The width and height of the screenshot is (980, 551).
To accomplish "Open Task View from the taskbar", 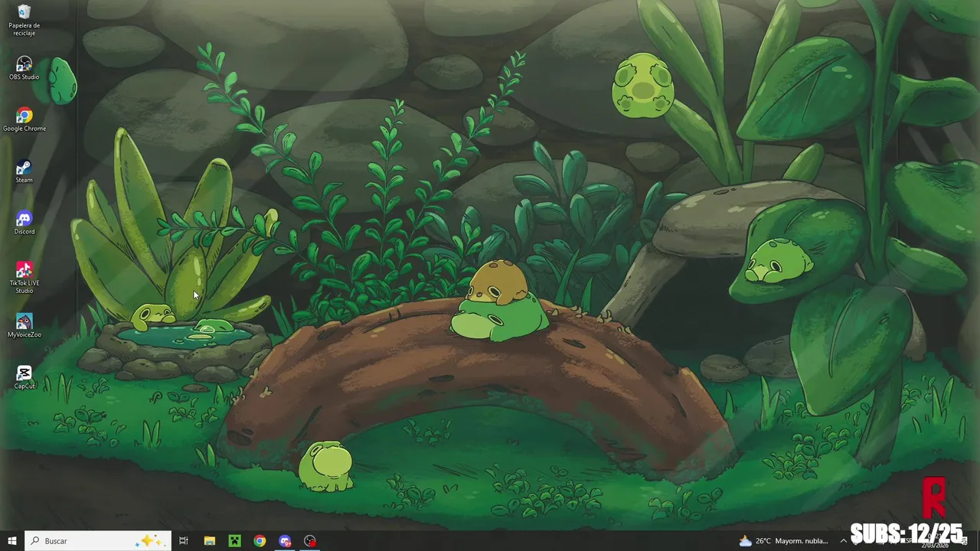I will (x=184, y=541).
